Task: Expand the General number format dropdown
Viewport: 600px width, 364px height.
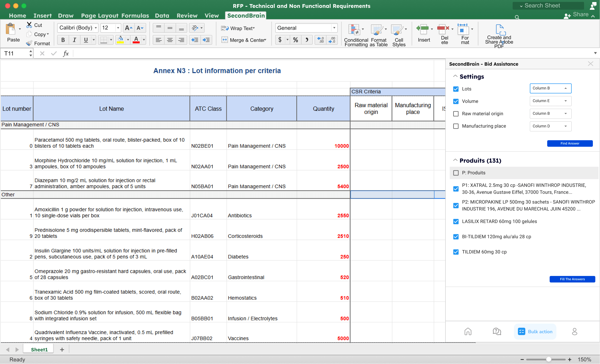Action: pos(334,28)
